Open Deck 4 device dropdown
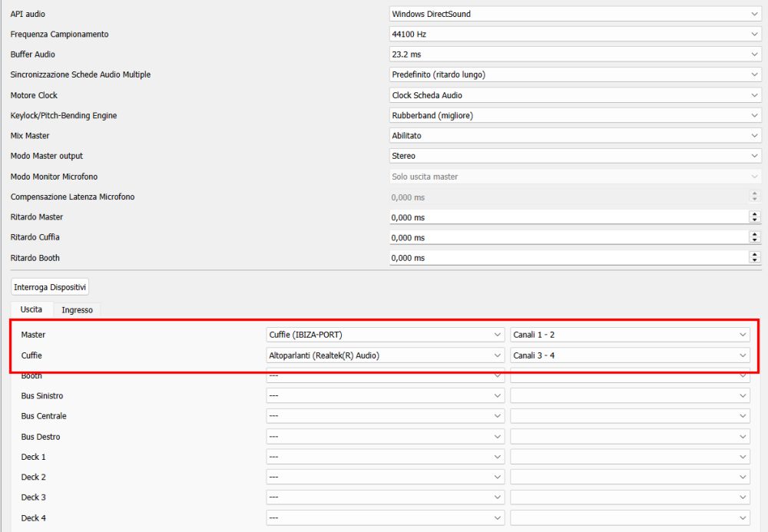 (386, 518)
